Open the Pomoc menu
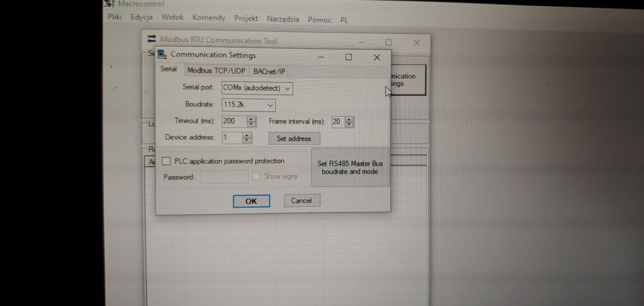Viewport: 644px width, 306px height. (320, 19)
